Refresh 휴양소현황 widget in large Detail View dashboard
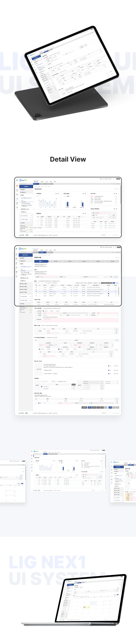Viewport: 136px width, 644px height. (83, 194)
